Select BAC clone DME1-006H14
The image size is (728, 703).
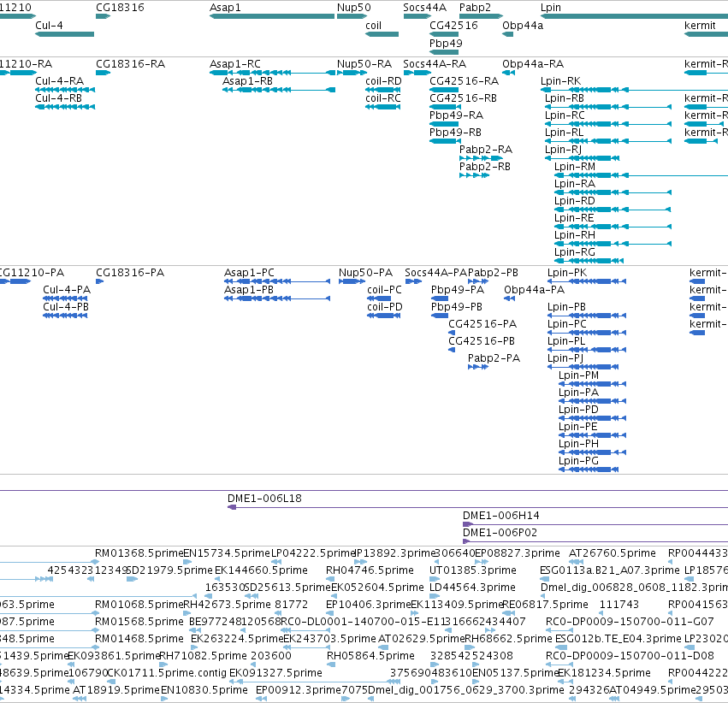point(595,524)
